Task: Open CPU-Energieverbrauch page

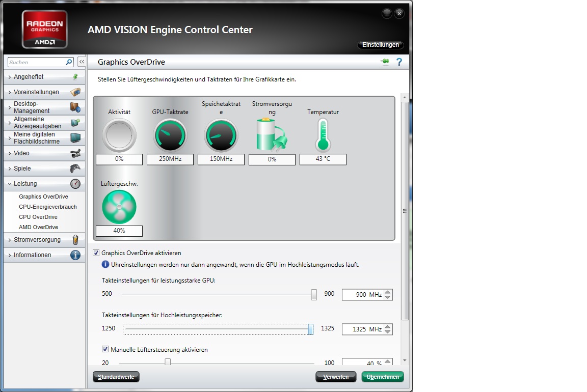Action: (x=48, y=207)
